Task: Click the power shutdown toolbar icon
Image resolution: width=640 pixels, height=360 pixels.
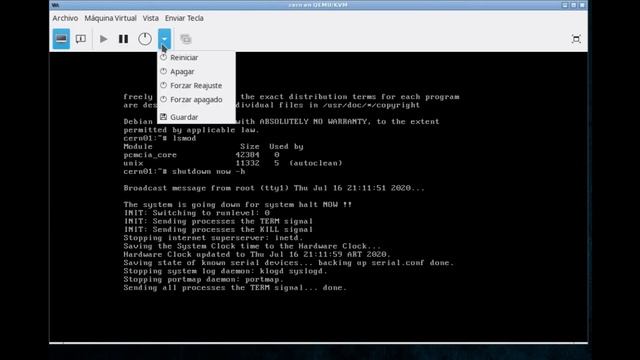Action: point(144,39)
